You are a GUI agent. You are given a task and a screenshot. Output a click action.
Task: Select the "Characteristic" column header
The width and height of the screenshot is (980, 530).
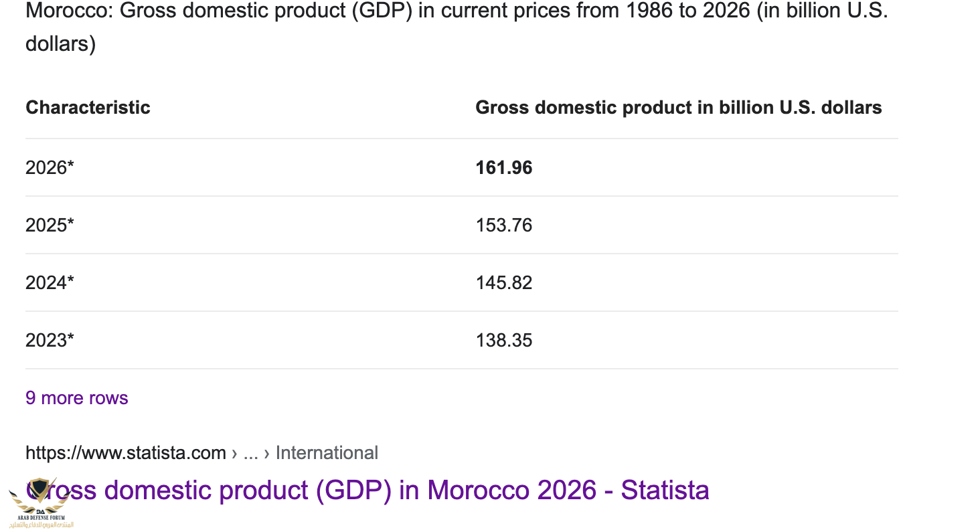[88, 108]
